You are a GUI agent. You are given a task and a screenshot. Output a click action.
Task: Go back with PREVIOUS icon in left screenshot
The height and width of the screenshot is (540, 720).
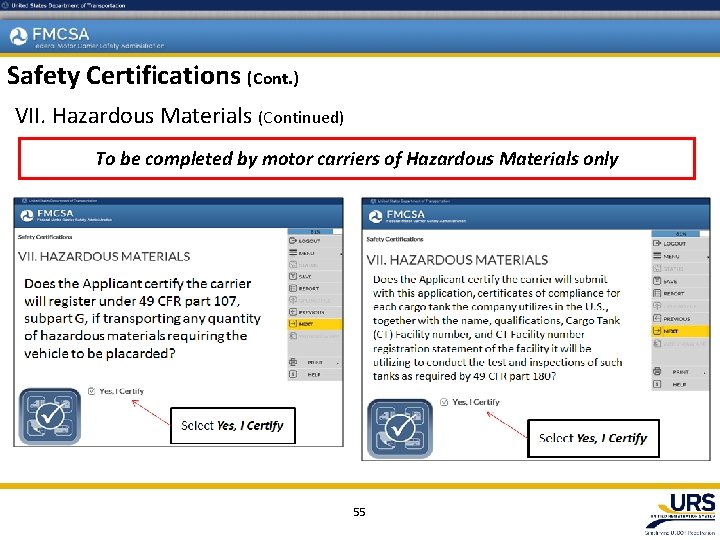point(292,312)
